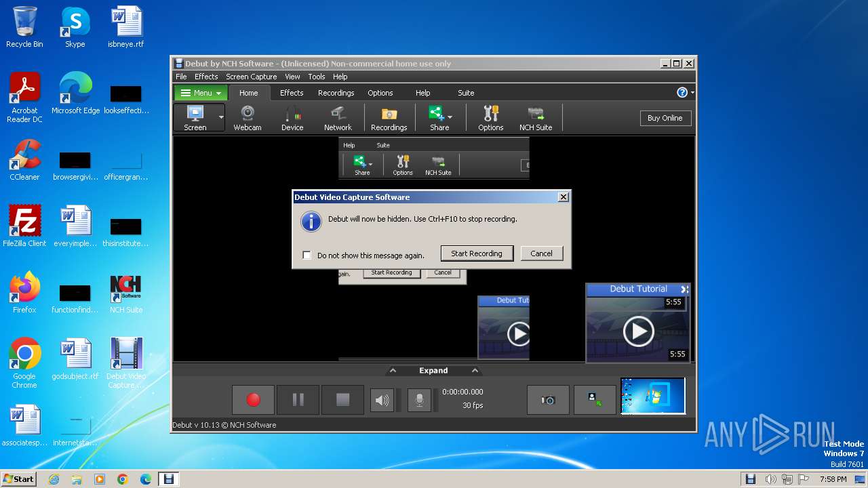Image resolution: width=868 pixels, height=488 pixels.
Task: Switch to the Recordings tab
Action: pyautogui.click(x=336, y=93)
